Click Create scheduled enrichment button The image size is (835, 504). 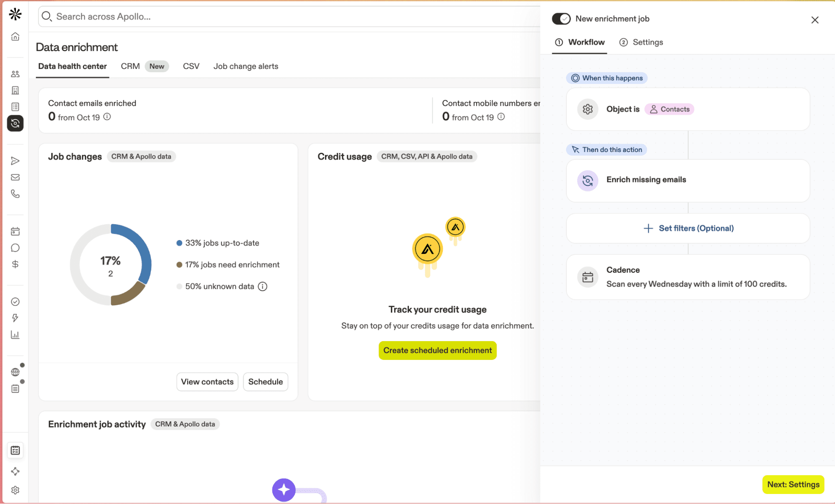point(437,350)
